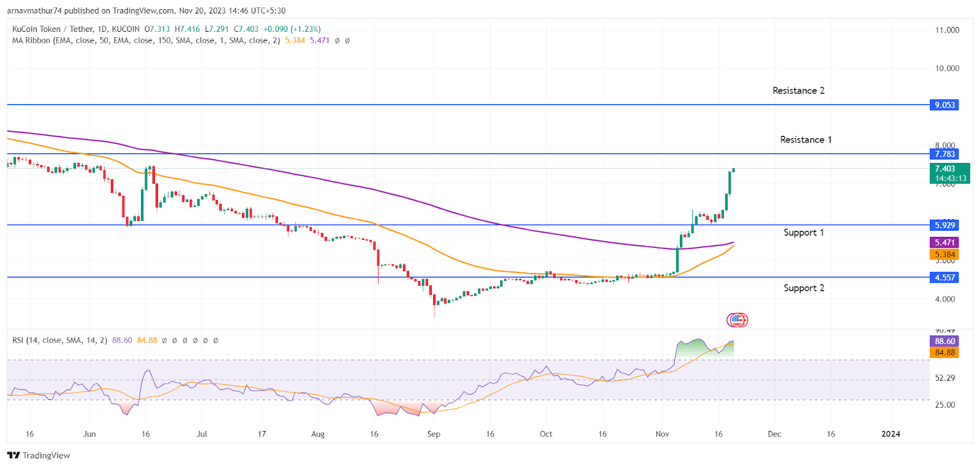Screen dimensions: 980x467
Task: Click the orange 84.88 value in RSI legend
Action: pyautogui.click(x=147, y=340)
